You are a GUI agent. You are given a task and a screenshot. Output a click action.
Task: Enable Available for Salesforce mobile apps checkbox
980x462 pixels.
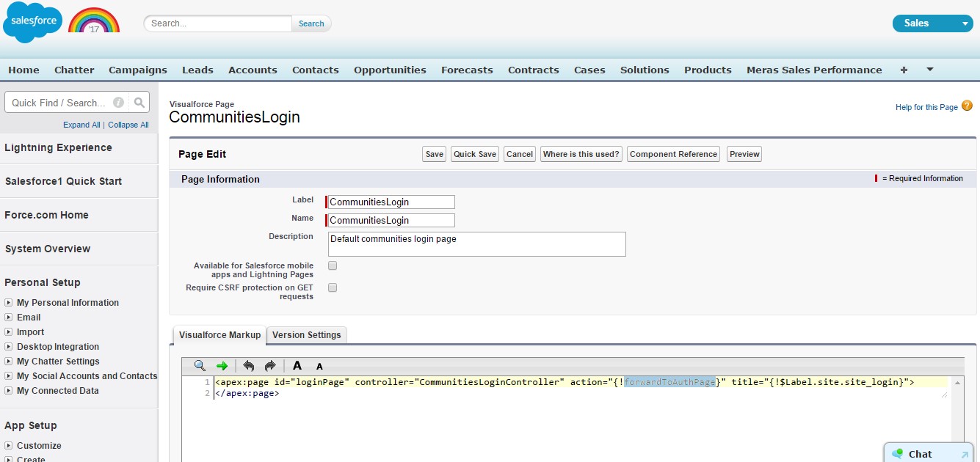pyautogui.click(x=332, y=265)
